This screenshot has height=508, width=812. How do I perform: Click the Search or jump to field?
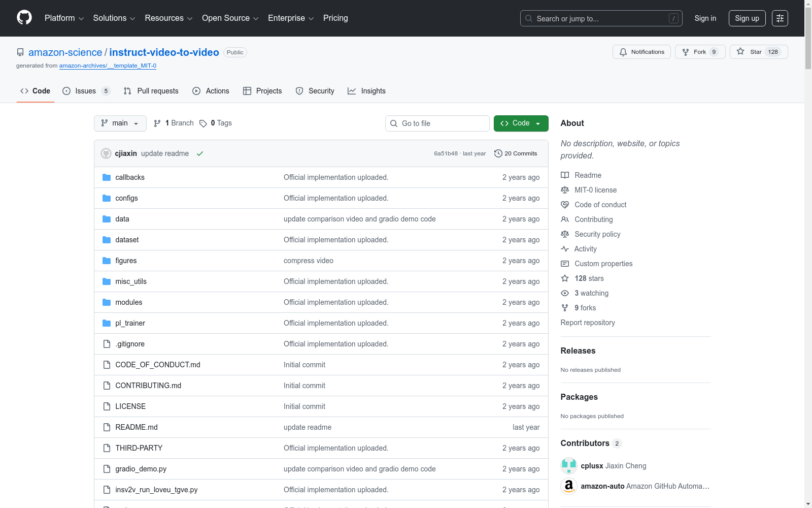coord(601,18)
